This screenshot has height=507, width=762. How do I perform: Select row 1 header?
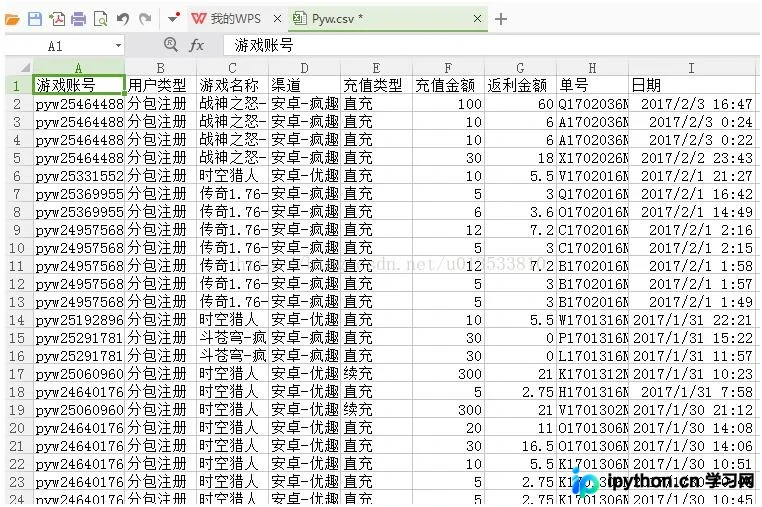tap(17, 86)
